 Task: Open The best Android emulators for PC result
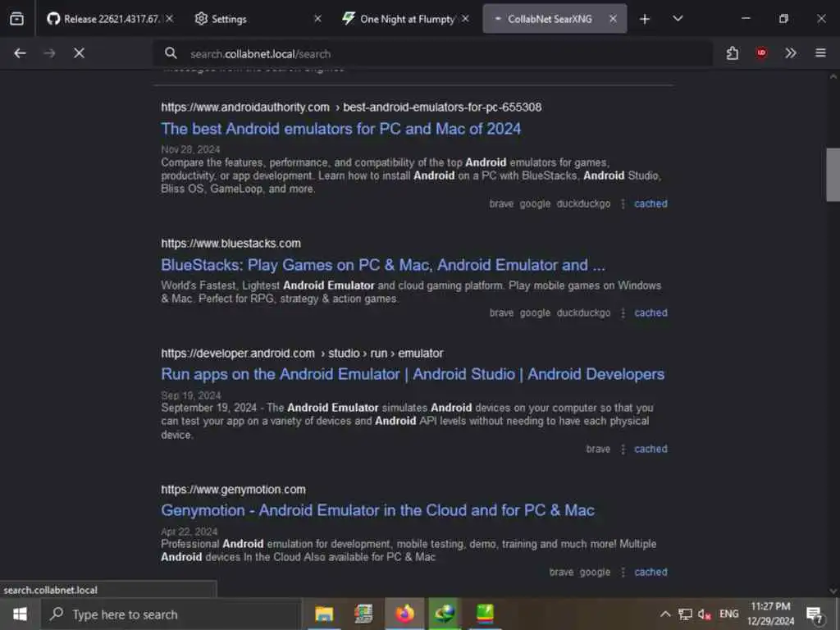(340, 129)
